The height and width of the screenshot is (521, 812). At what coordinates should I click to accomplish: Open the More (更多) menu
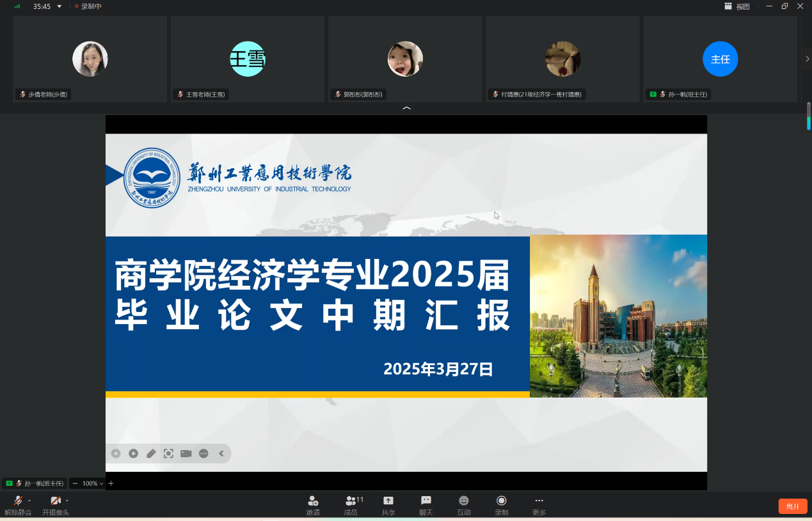(539, 505)
